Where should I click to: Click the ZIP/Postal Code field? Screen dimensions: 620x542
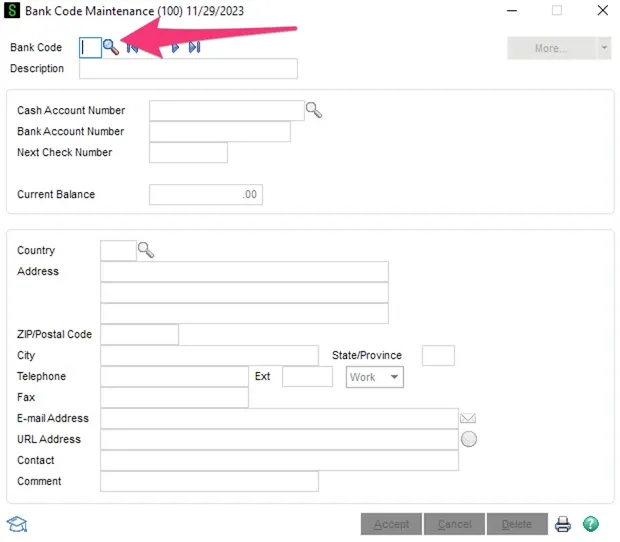tap(139, 334)
